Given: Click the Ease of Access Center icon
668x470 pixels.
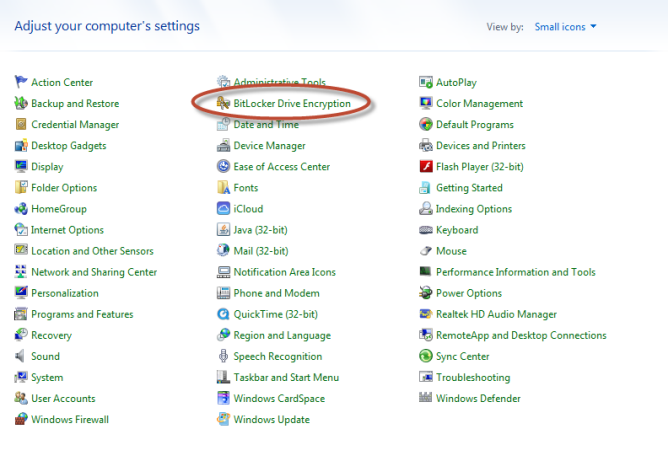Looking at the screenshot, I should pos(223,166).
